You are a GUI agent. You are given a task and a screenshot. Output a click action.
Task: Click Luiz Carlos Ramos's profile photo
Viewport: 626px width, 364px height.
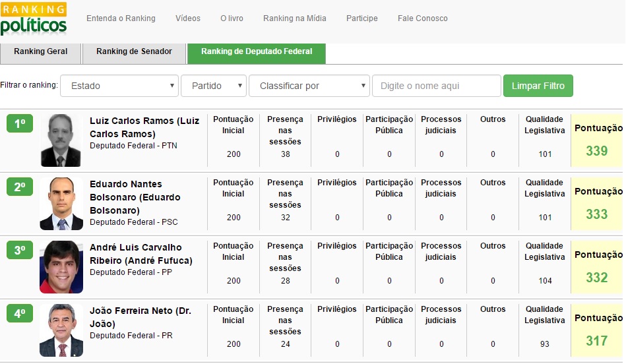61,140
